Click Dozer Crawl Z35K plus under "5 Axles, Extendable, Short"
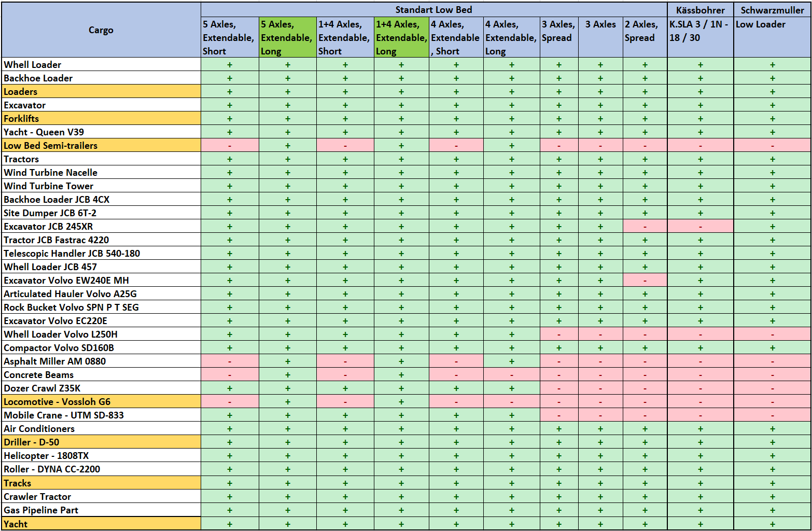Image resolution: width=812 pixels, height=531 pixels. pos(230,388)
